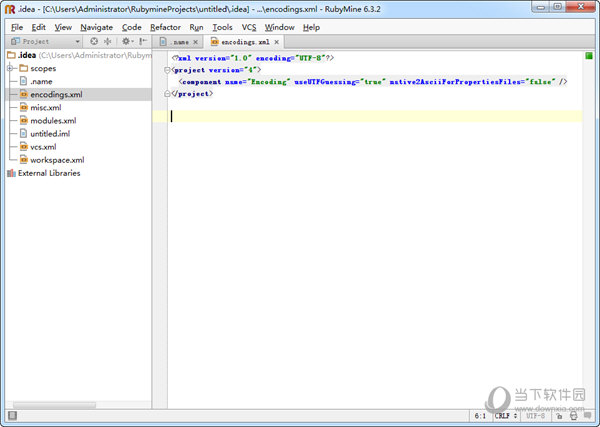This screenshot has width=600, height=427.
Task: Click the modules.xml file icon
Action: point(24,120)
